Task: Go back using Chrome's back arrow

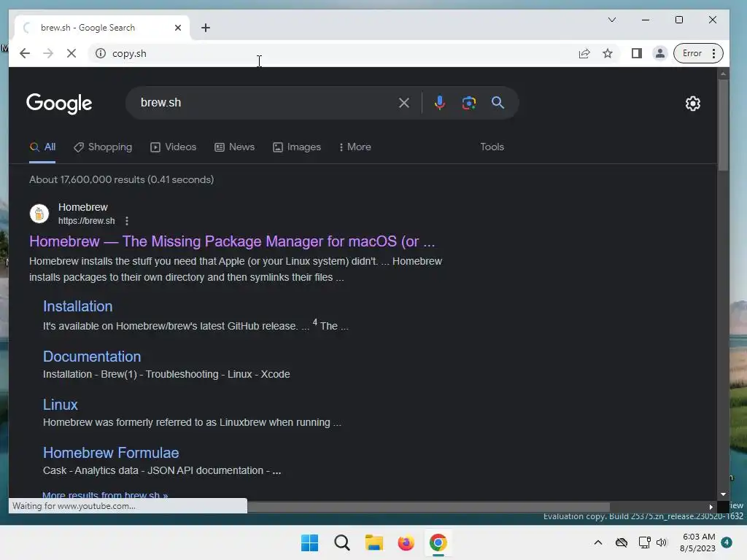Action: click(25, 53)
